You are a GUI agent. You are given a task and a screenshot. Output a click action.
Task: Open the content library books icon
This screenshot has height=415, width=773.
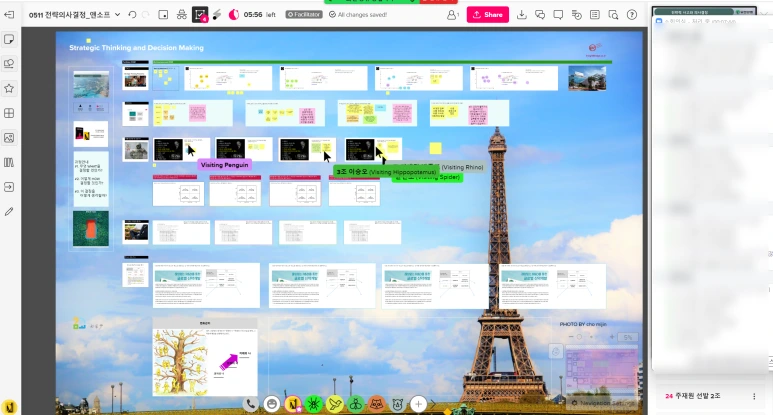(x=9, y=162)
